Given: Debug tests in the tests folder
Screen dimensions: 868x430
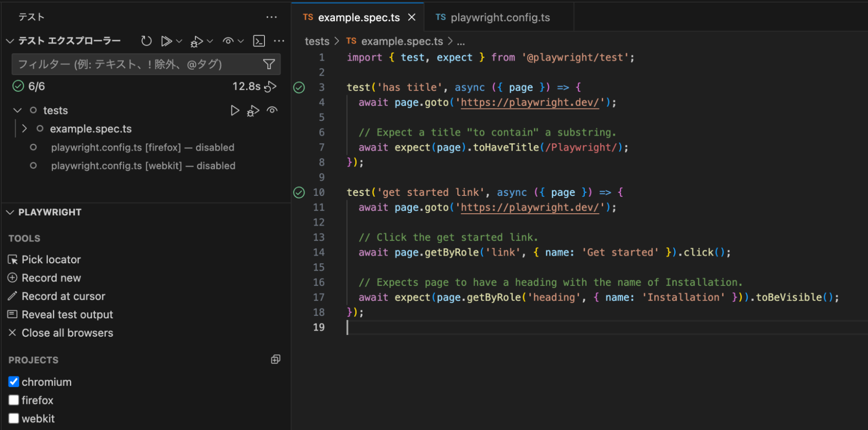Looking at the screenshot, I should pyautogui.click(x=253, y=111).
